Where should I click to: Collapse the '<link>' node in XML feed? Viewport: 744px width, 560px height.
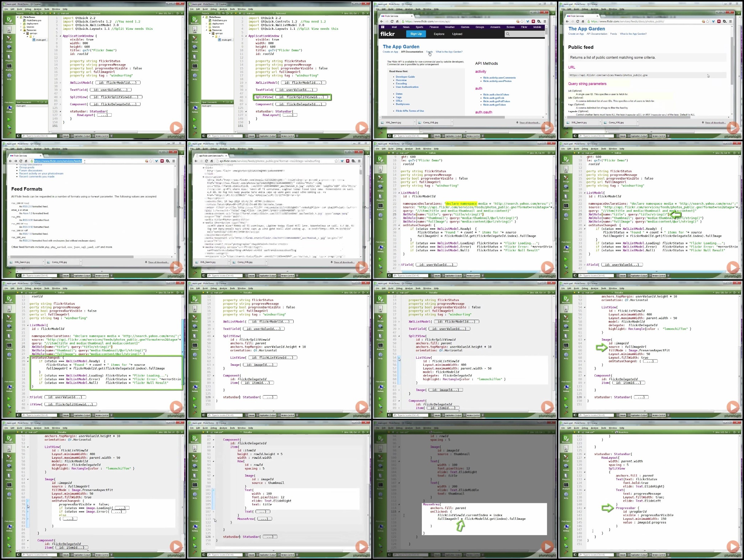tap(203, 168)
